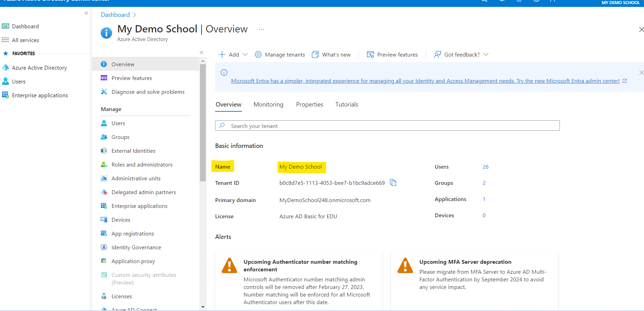Click the MFA Server deprecation alert card
This screenshot has width=644, height=311.
(474, 281)
